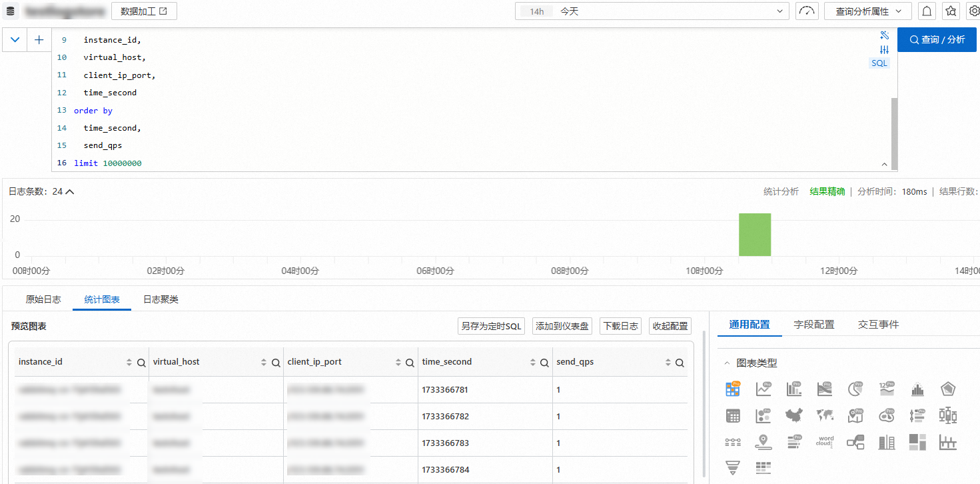Screen dimensions: 980x484
Task: Select the pin map Pro chart type
Action: coord(855,416)
